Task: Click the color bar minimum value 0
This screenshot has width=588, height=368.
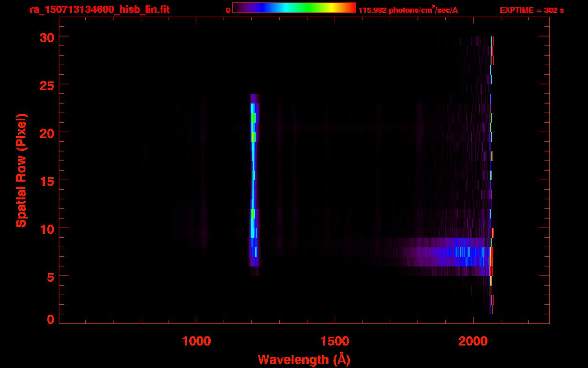Action: tap(228, 10)
